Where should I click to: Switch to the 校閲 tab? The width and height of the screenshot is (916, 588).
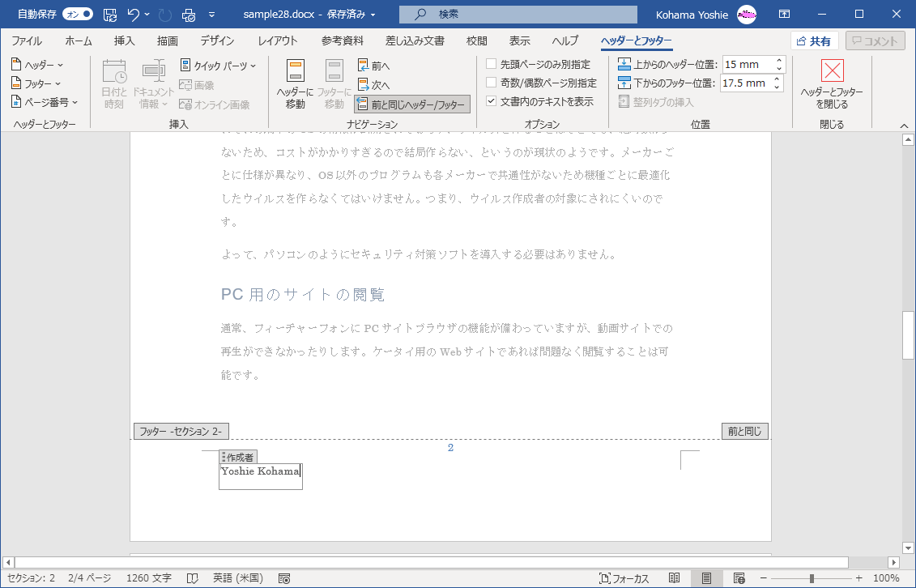point(477,40)
